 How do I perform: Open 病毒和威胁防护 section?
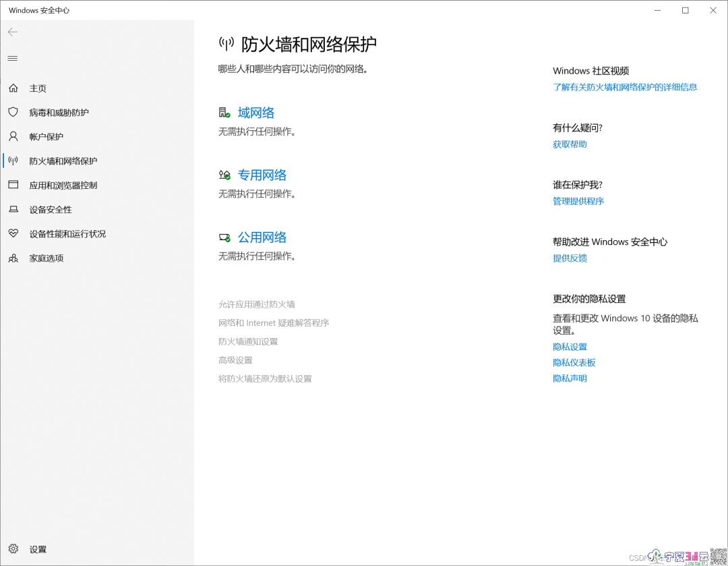pyautogui.click(x=59, y=113)
